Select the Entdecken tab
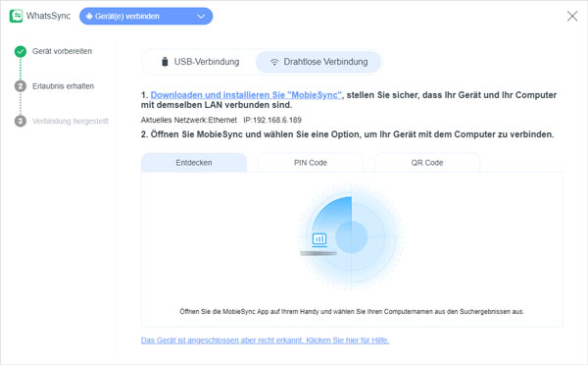The width and height of the screenshot is (588, 365). pos(194,163)
